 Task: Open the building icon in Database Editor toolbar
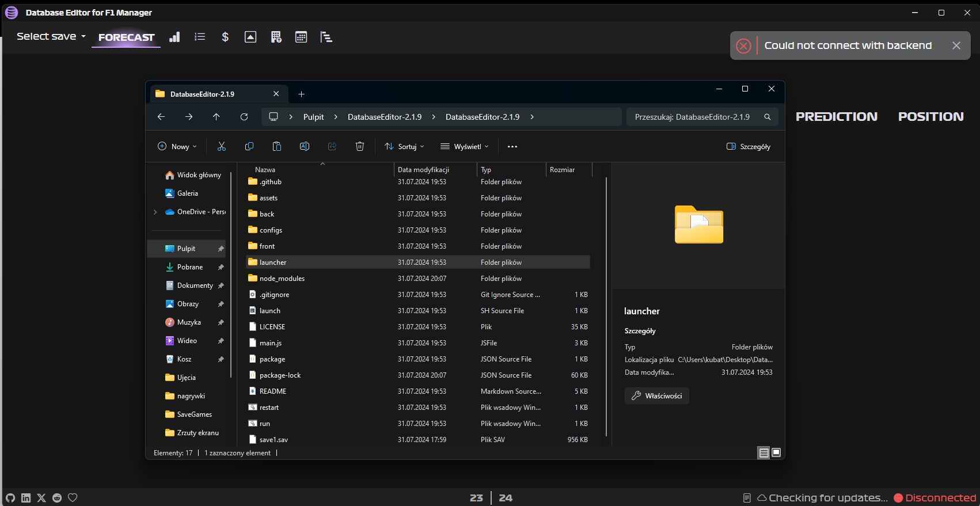[276, 37]
